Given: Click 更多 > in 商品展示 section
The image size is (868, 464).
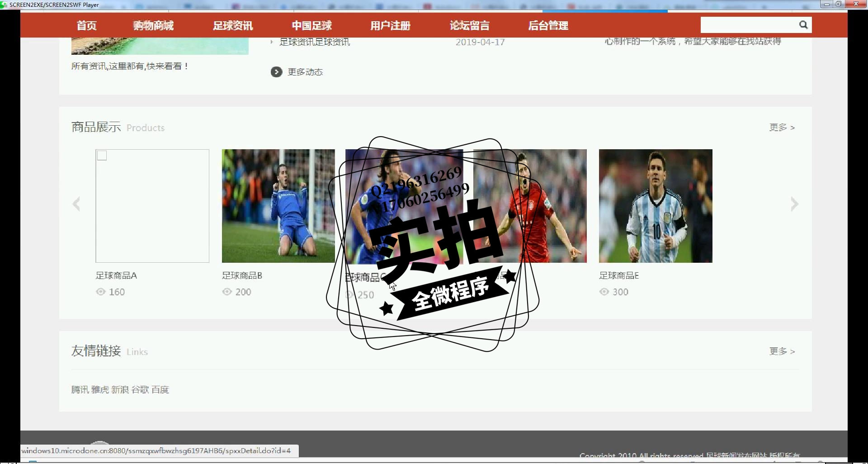Looking at the screenshot, I should (x=782, y=128).
